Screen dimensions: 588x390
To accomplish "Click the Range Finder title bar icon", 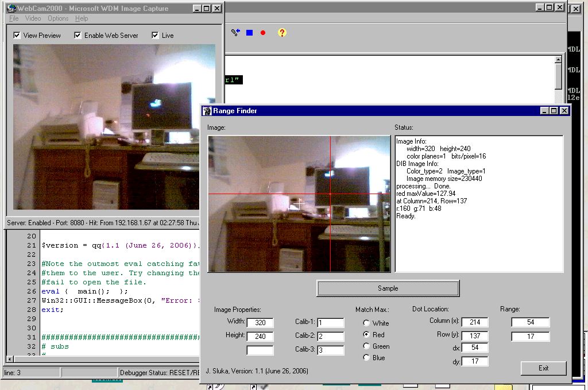I will coord(207,111).
